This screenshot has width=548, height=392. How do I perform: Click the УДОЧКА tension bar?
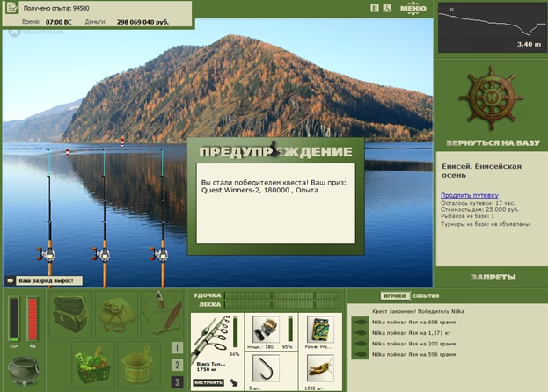click(x=282, y=295)
